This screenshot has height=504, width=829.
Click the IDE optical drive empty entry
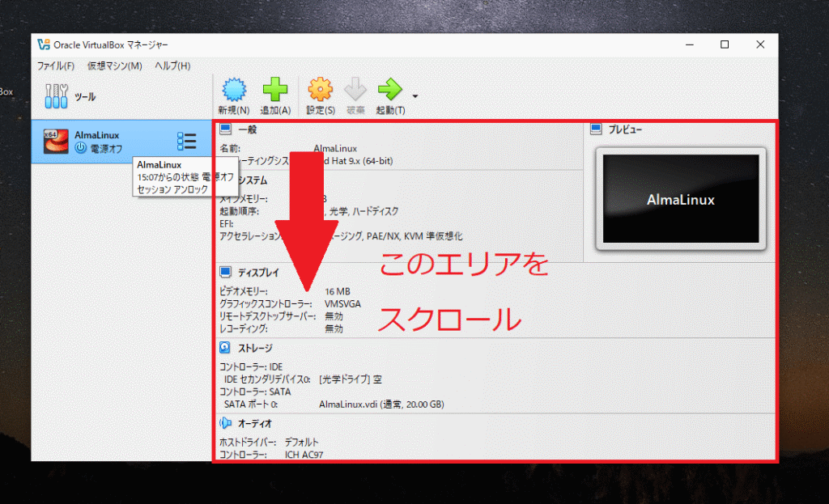[350, 379]
